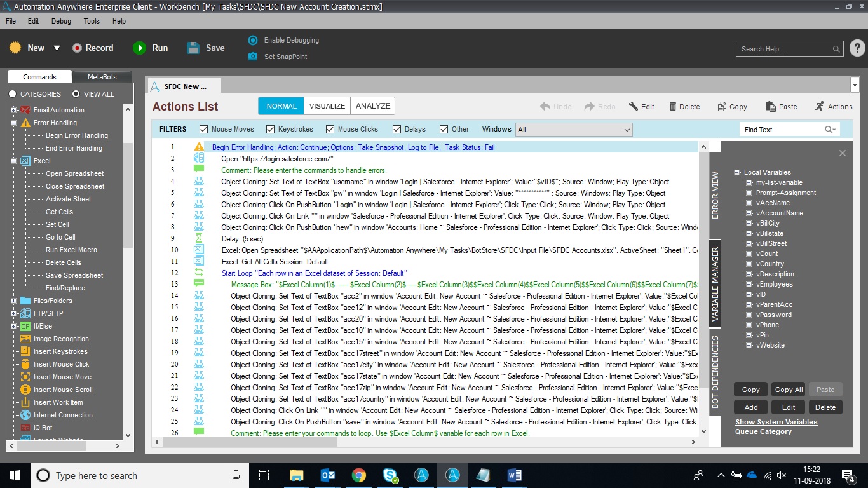Expand the vAccountName variable node
The height and width of the screenshot is (488, 868).
click(x=750, y=213)
